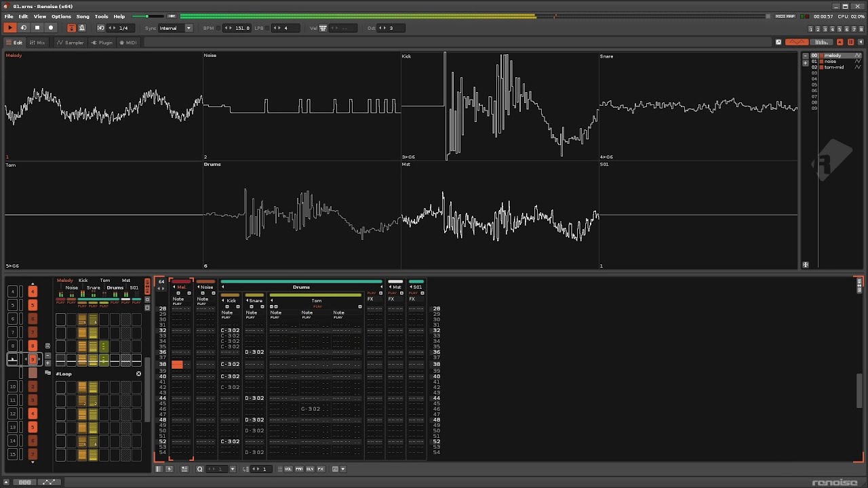Toggle the quantize Q button
Screen dimensions: 868x488
[x=199, y=469]
